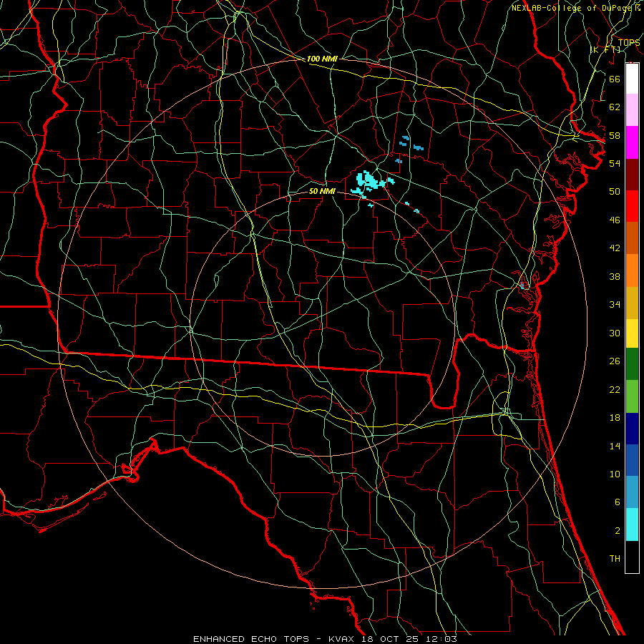Click the legend value "14"
Viewport: 644px width, 644px height.
(615, 446)
